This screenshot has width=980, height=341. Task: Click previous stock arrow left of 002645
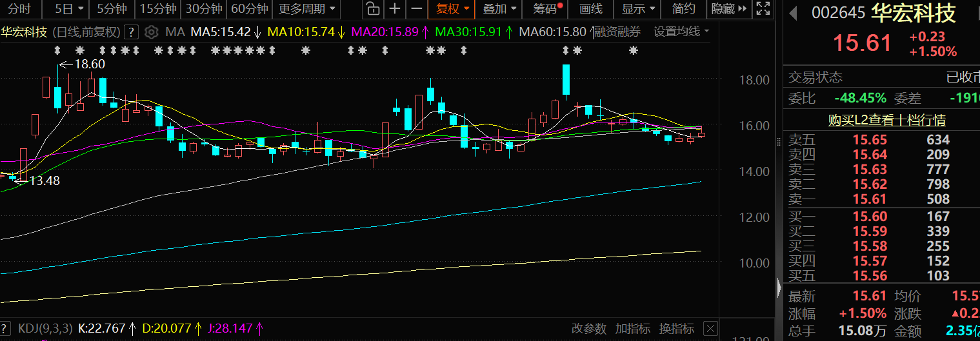793,14
